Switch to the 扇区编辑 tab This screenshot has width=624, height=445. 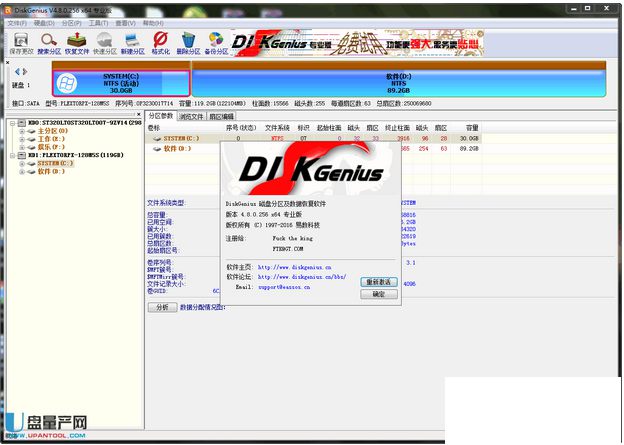(222, 116)
